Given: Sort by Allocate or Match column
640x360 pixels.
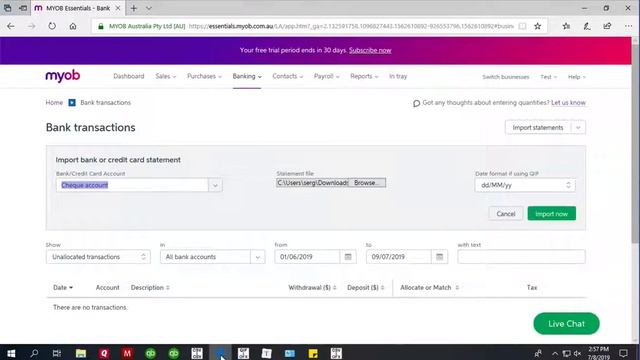Looking at the screenshot, I should tap(429, 287).
